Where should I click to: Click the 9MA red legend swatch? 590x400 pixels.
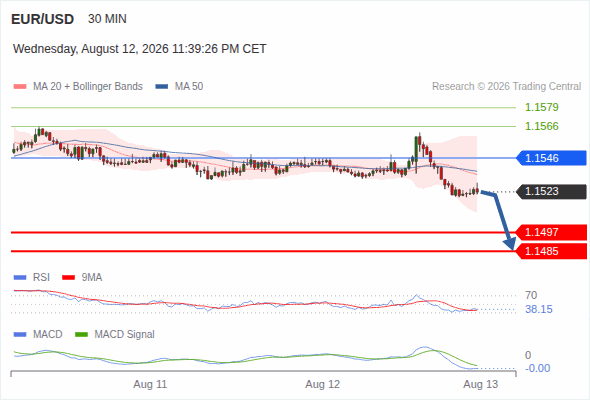(68, 278)
